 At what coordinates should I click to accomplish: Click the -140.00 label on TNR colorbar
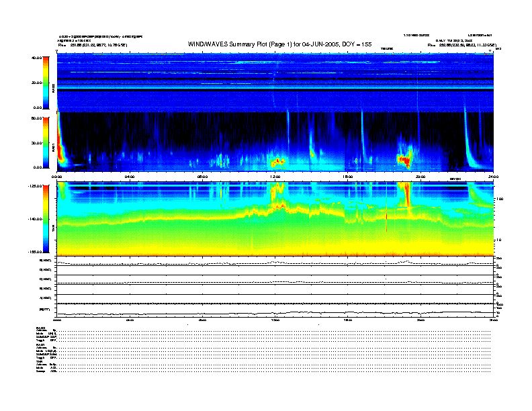coord(35,219)
